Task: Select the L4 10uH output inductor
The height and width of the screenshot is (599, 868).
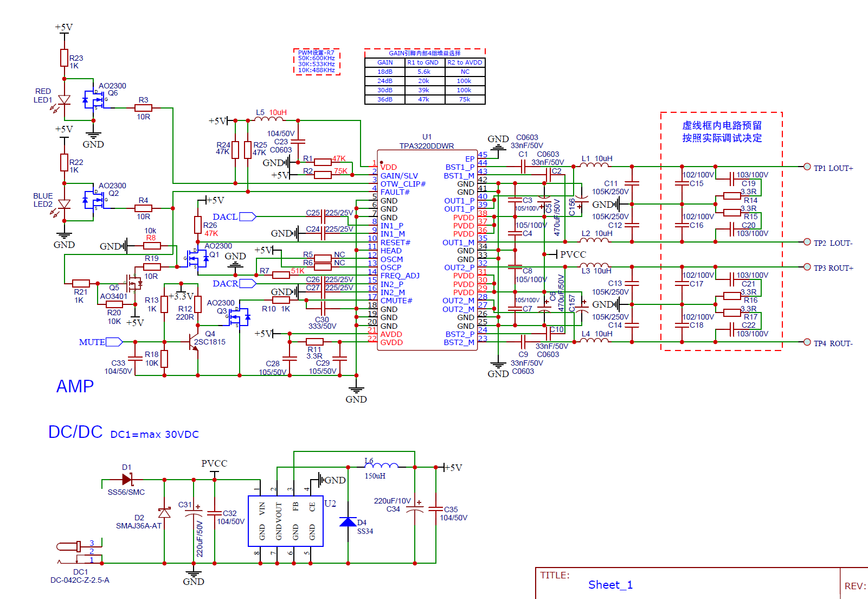Action: tap(594, 340)
